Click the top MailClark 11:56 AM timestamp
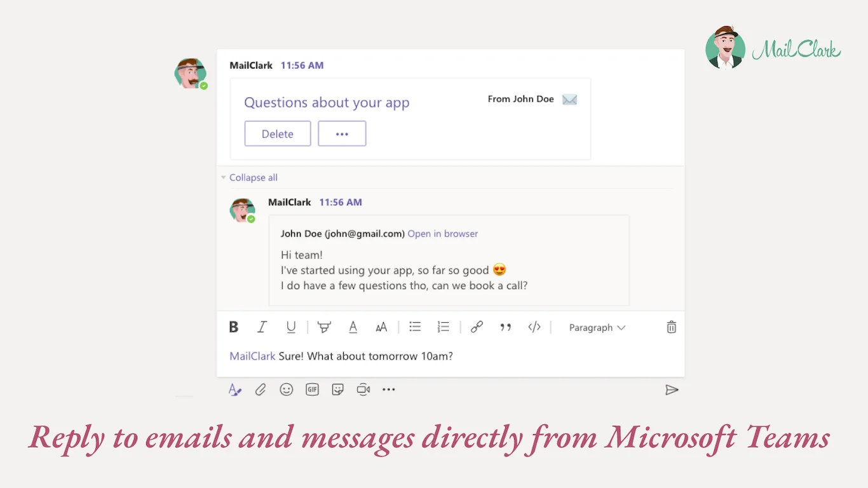Screen dimensions: 868x488 point(302,65)
